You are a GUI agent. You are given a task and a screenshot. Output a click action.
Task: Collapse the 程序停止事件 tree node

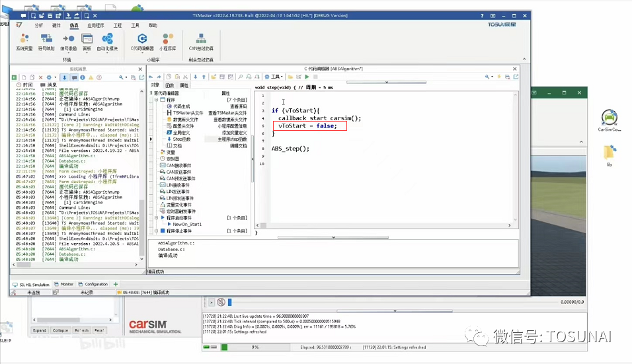(157, 231)
